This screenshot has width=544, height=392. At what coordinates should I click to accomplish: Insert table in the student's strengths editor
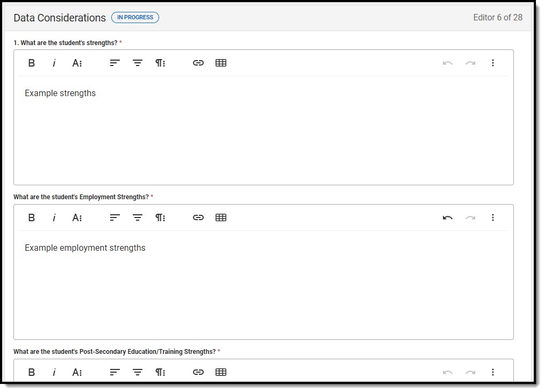click(221, 63)
